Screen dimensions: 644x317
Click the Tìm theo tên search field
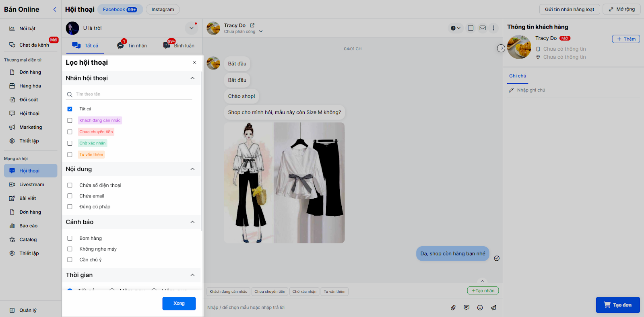point(129,94)
